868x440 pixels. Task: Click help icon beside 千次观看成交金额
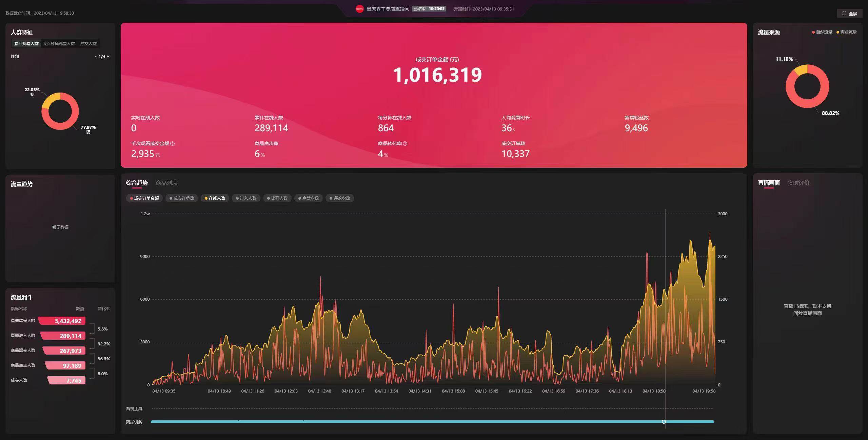[x=172, y=143]
